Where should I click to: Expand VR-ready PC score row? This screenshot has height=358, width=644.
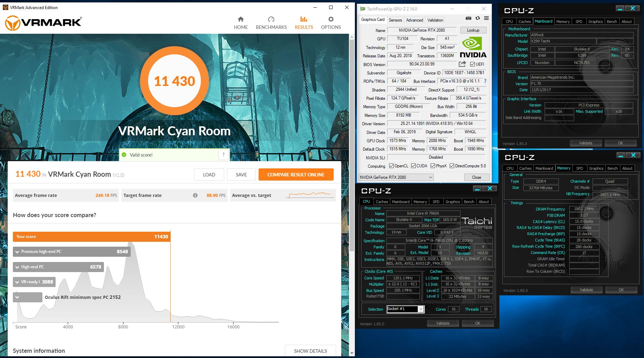[34, 282]
